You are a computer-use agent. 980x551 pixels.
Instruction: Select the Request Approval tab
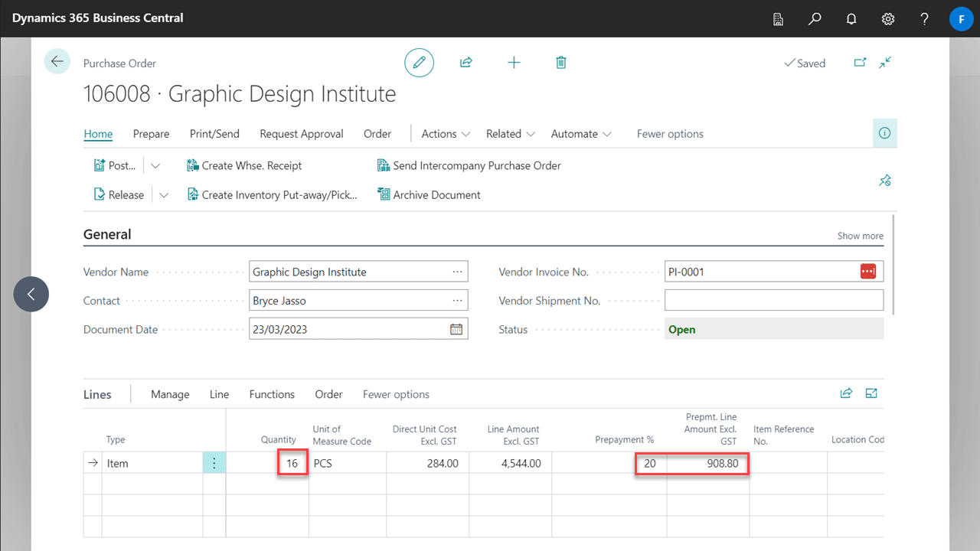pyautogui.click(x=302, y=134)
